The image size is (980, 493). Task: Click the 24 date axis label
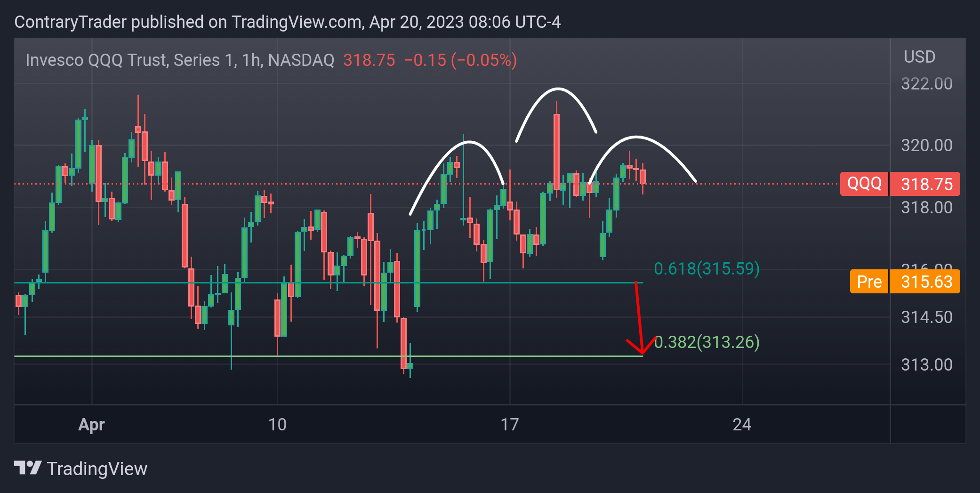click(742, 425)
